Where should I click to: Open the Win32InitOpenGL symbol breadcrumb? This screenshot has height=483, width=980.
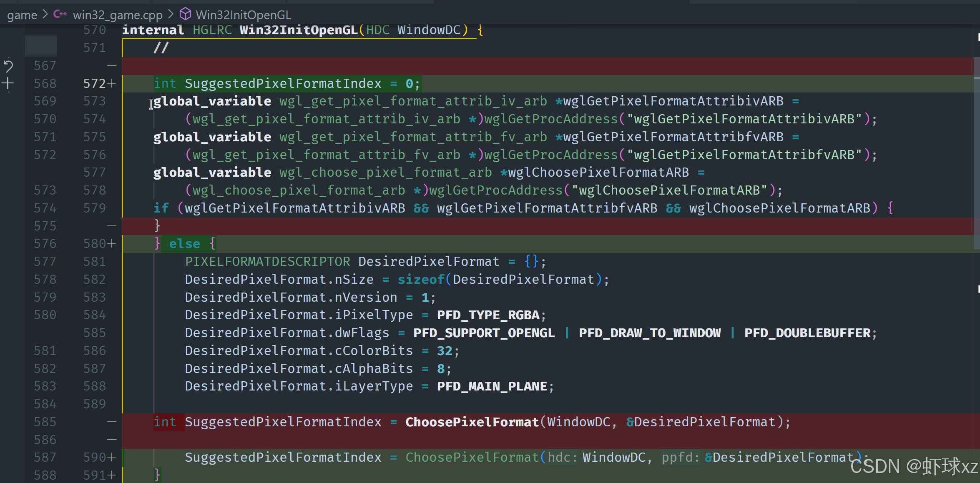click(x=243, y=15)
